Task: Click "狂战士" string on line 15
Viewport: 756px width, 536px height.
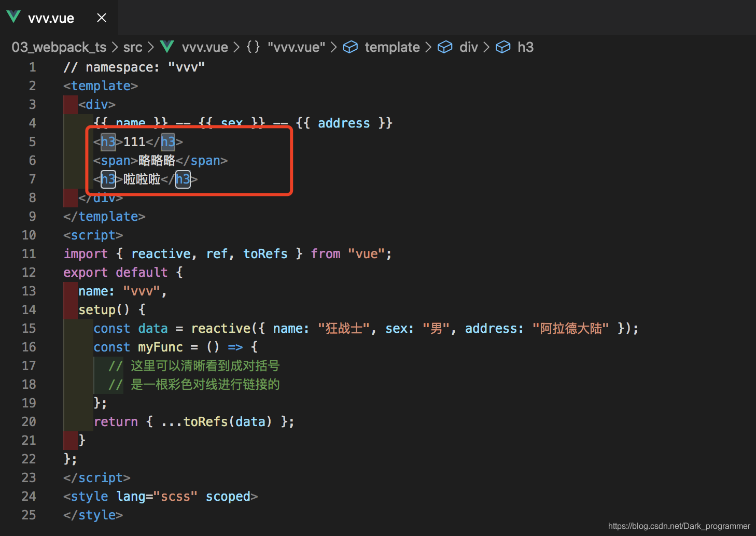Action: [x=344, y=329]
